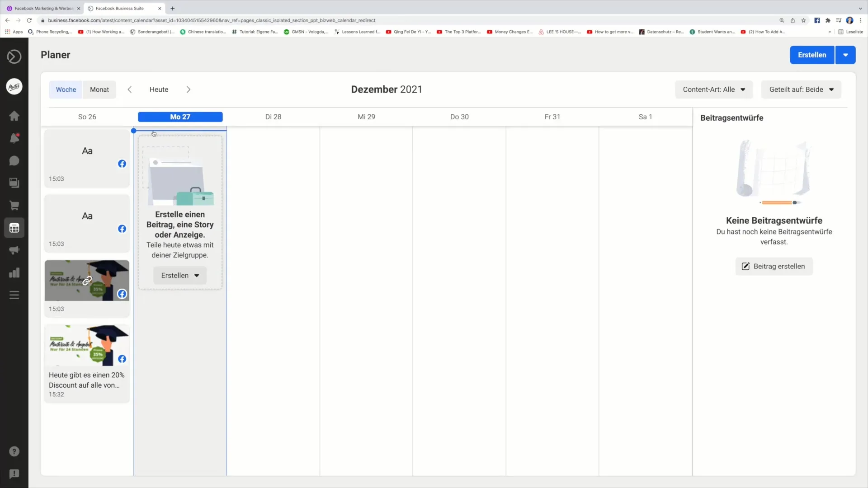Open Student Wants bookmark

[x=712, y=32]
